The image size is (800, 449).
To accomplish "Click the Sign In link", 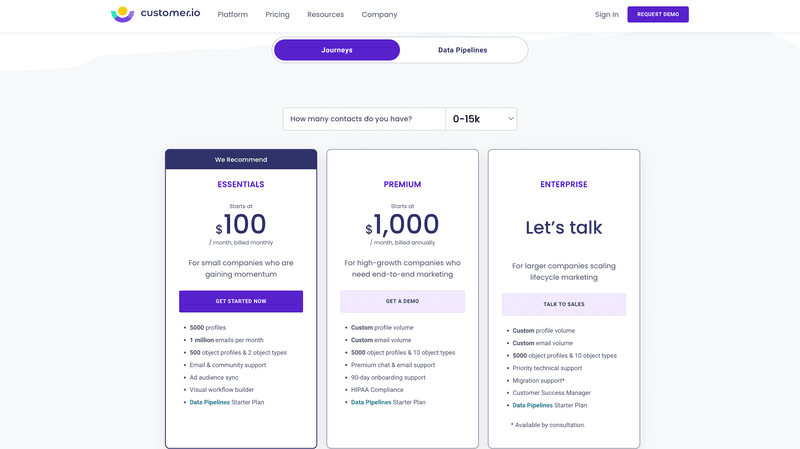I will (x=606, y=14).
